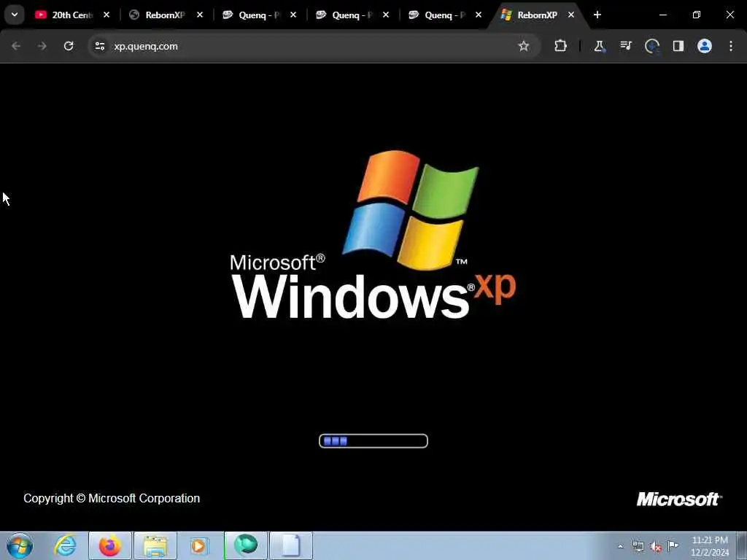Close the first RebornXP tab
The width and height of the screenshot is (747, 560).
pyautogui.click(x=200, y=15)
